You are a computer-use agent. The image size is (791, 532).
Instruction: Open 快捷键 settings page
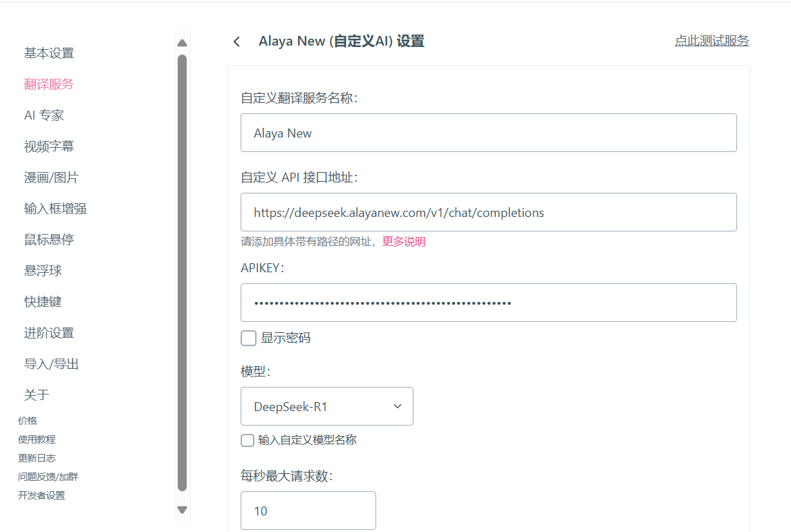pyautogui.click(x=43, y=302)
